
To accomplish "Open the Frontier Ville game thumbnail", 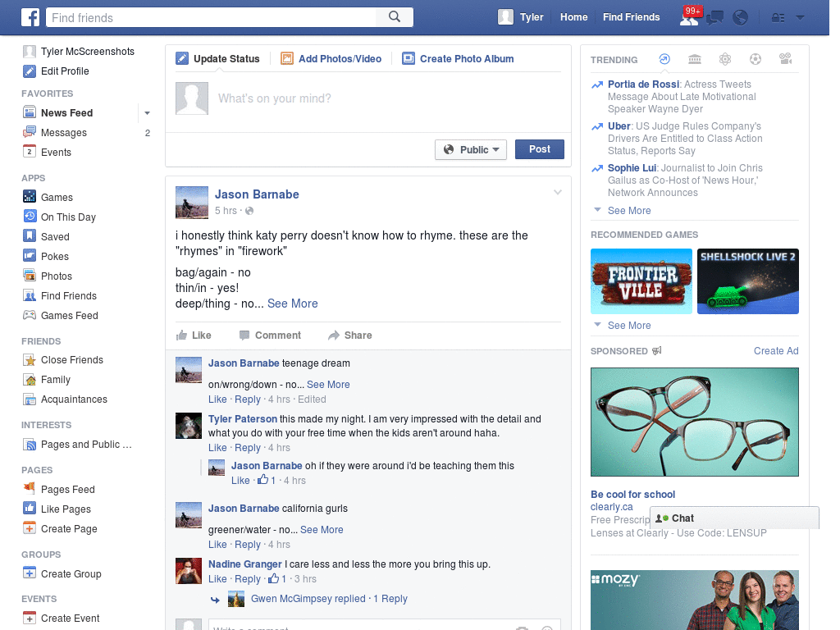I will (x=641, y=281).
